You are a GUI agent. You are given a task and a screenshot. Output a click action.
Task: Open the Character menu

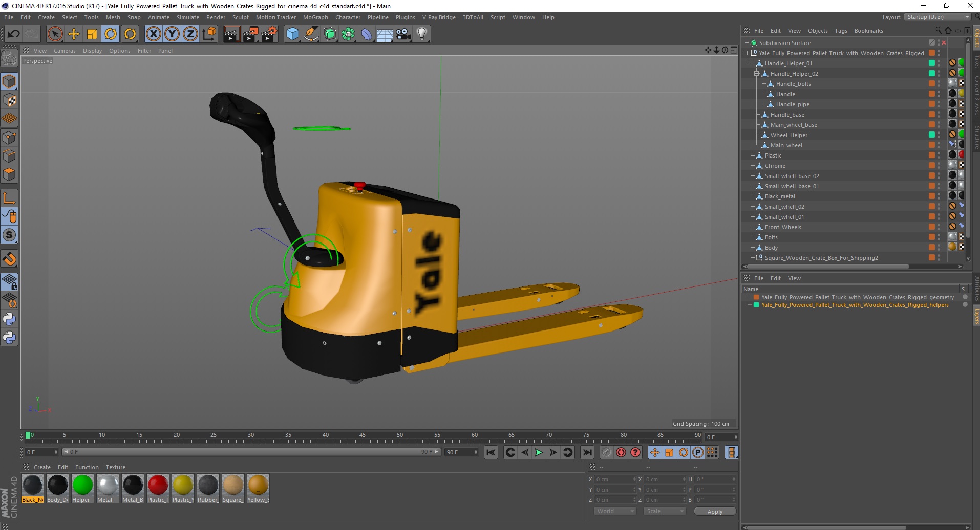point(348,17)
